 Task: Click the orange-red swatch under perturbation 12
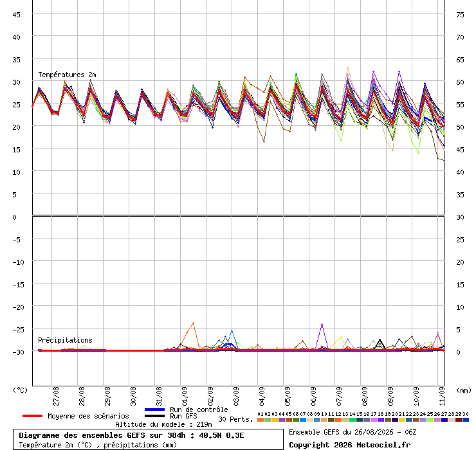338,420
